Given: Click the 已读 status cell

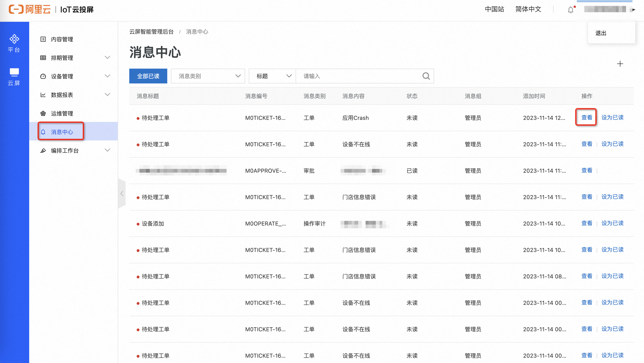Looking at the screenshot, I should point(412,171).
